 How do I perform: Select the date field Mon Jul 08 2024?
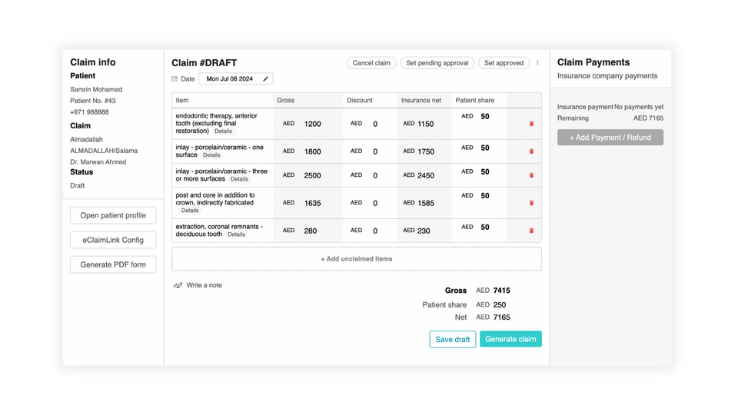click(236, 79)
